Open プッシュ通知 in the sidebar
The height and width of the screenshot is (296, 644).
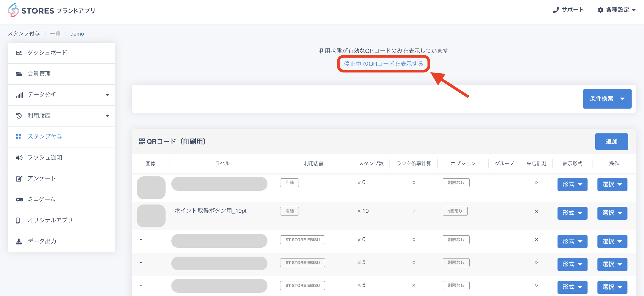click(61, 158)
